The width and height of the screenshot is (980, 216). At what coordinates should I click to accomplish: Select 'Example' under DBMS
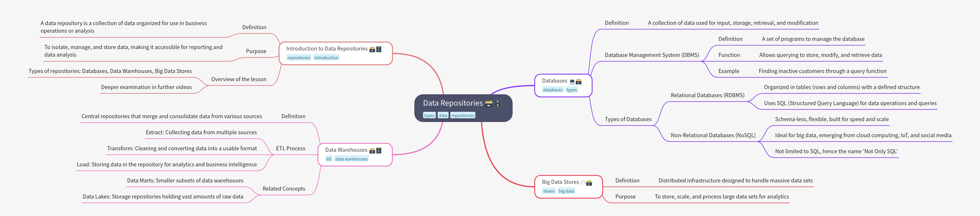[728, 71]
